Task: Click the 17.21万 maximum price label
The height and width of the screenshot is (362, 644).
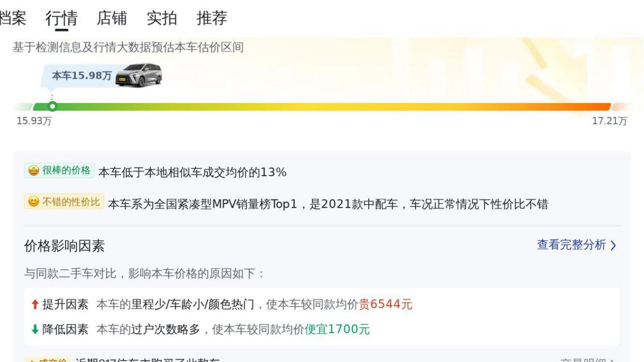Action: coord(609,121)
